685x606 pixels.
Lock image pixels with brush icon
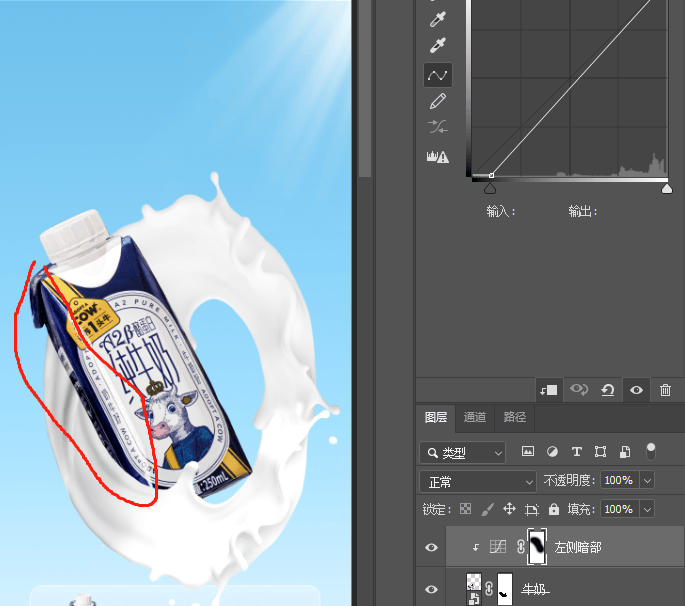tap(488, 509)
